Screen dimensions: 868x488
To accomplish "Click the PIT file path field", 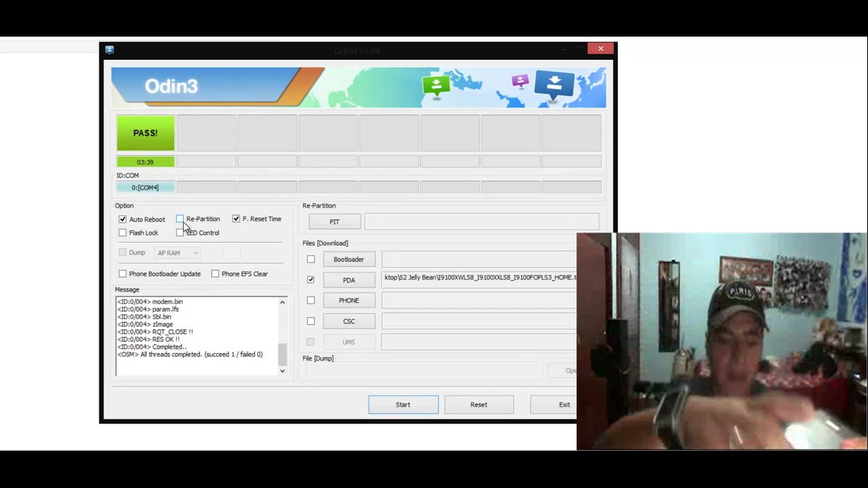I will pos(481,222).
